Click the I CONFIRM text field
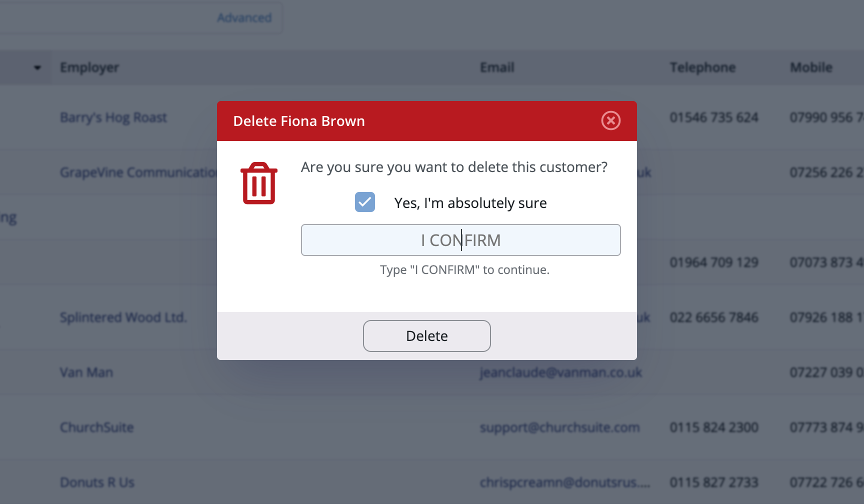864x504 pixels. pyautogui.click(x=460, y=240)
